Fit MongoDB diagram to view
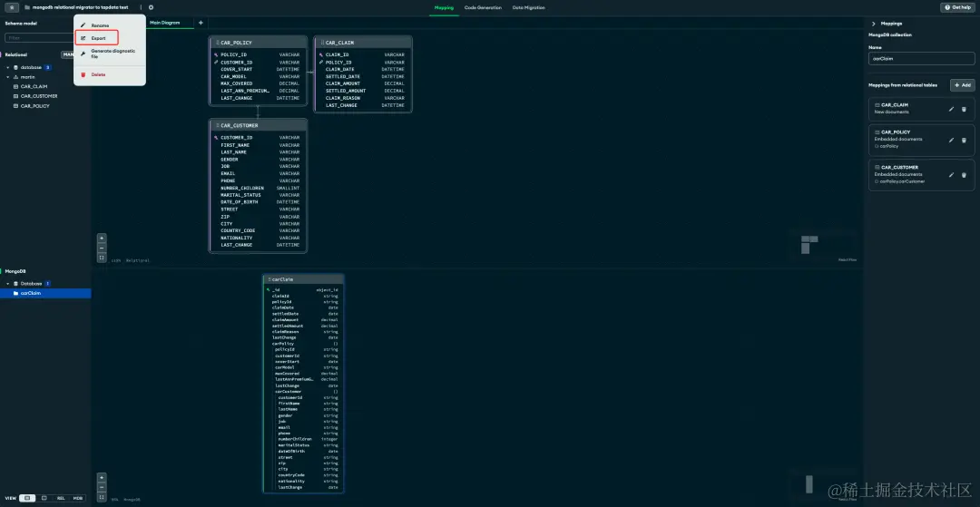Screen dimensions: 980x507 click(x=102, y=497)
